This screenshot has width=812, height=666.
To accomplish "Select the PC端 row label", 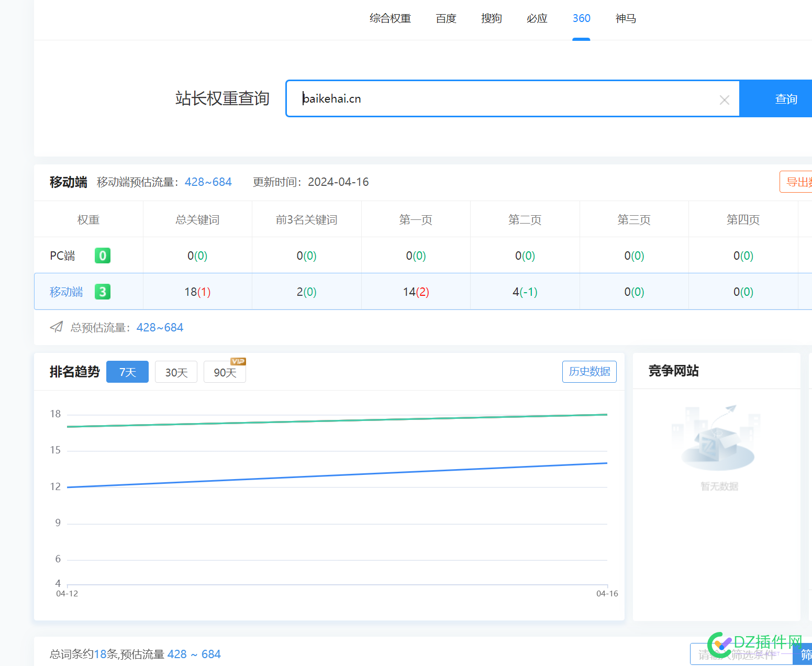I will [62, 256].
